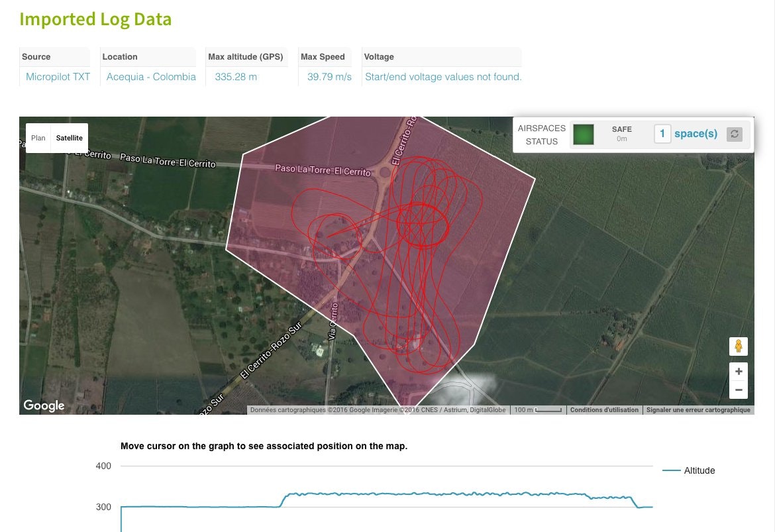
Task: Click the Source column header
Action: 36,57
